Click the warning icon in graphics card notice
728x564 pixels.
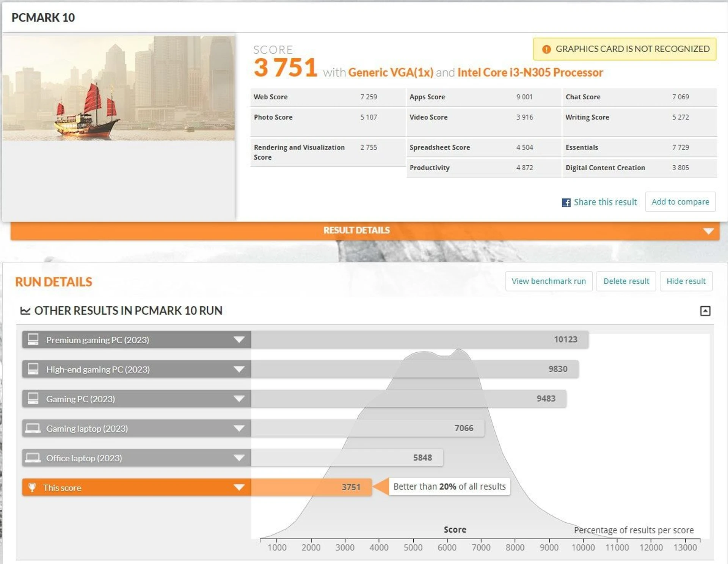[x=546, y=49]
